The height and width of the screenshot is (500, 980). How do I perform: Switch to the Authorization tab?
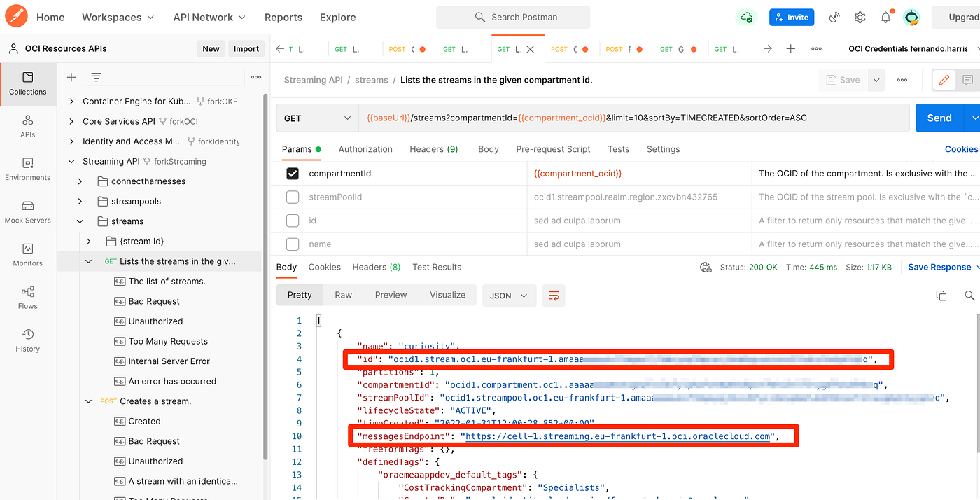point(365,149)
